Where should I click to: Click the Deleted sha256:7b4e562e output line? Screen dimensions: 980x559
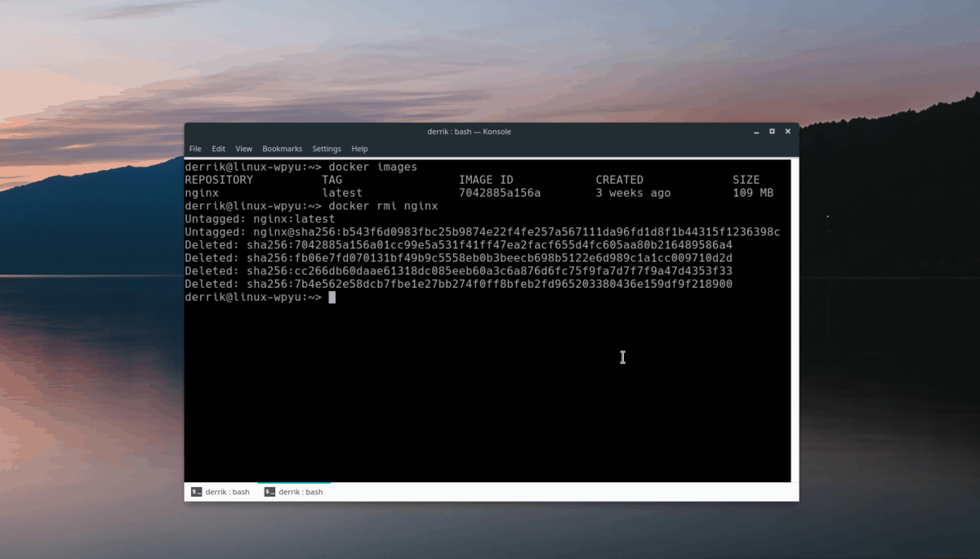459,284
